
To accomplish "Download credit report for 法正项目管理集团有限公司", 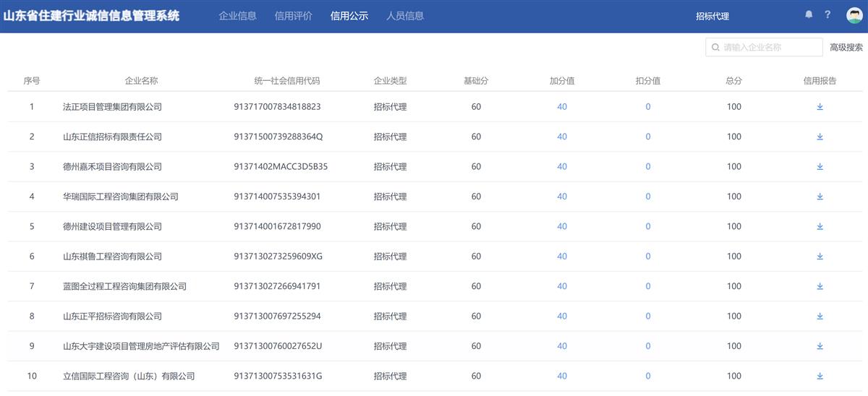I will tap(820, 107).
